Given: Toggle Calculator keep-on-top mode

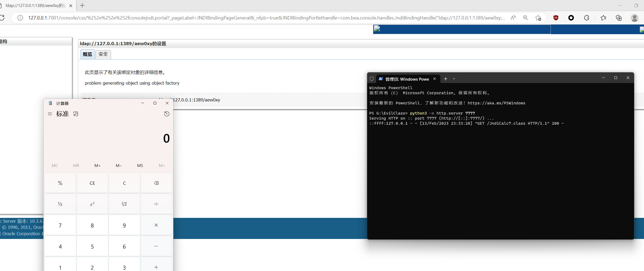Looking at the screenshot, I should tap(76, 113).
